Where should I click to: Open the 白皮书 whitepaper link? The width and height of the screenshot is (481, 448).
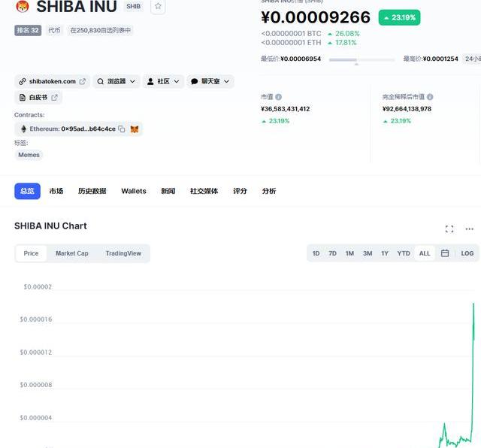tap(38, 98)
